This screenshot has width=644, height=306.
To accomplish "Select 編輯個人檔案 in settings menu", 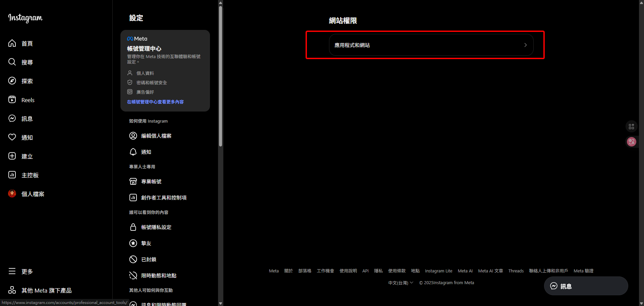I will click(156, 136).
